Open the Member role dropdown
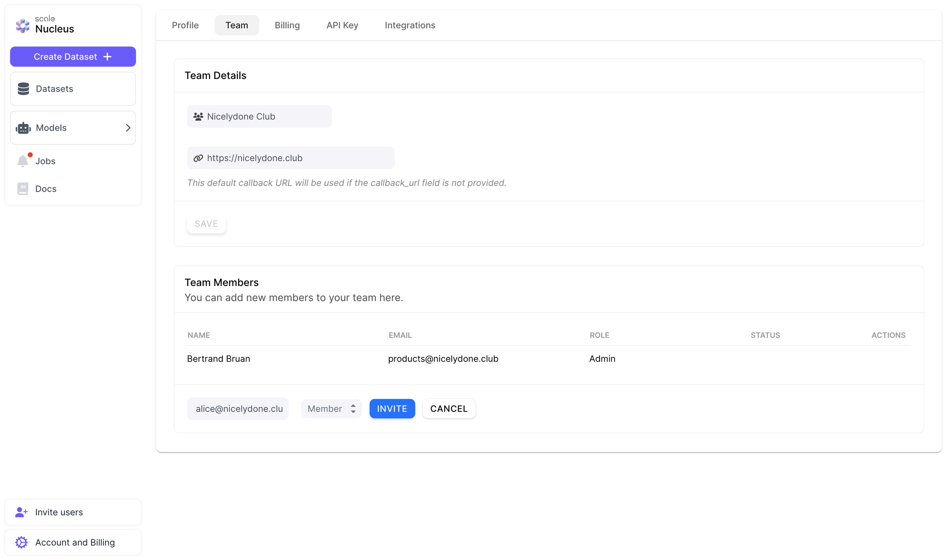Image resolution: width=952 pixels, height=560 pixels. (x=332, y=408)
